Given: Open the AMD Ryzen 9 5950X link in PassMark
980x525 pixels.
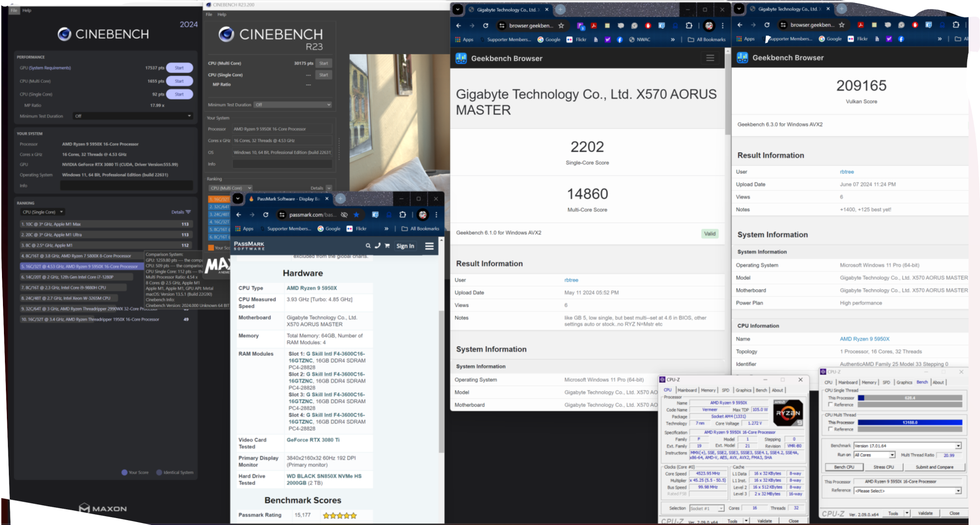Looking at the screenshot, I should pyautogui.click(x=312, y=288).
